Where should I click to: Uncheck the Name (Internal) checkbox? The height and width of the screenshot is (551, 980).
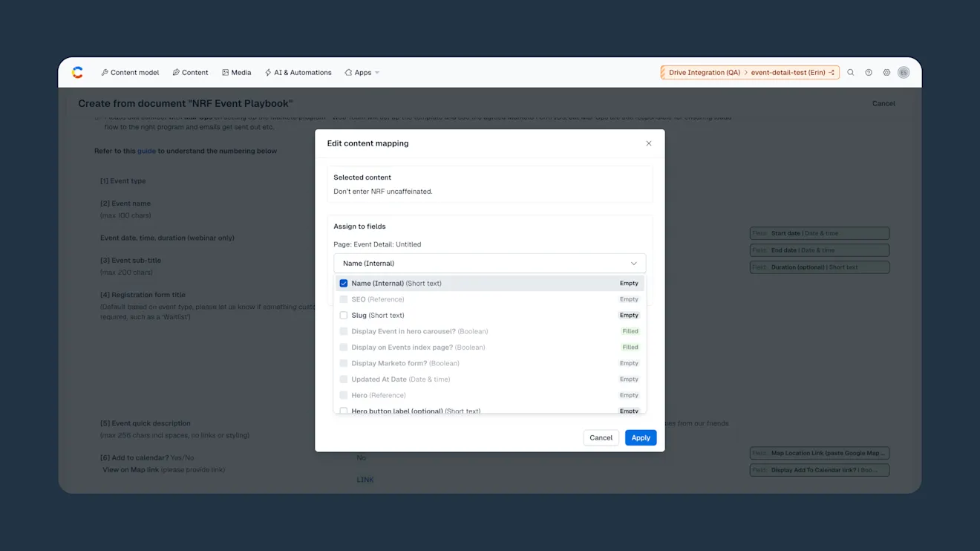(x=344, y=284)
